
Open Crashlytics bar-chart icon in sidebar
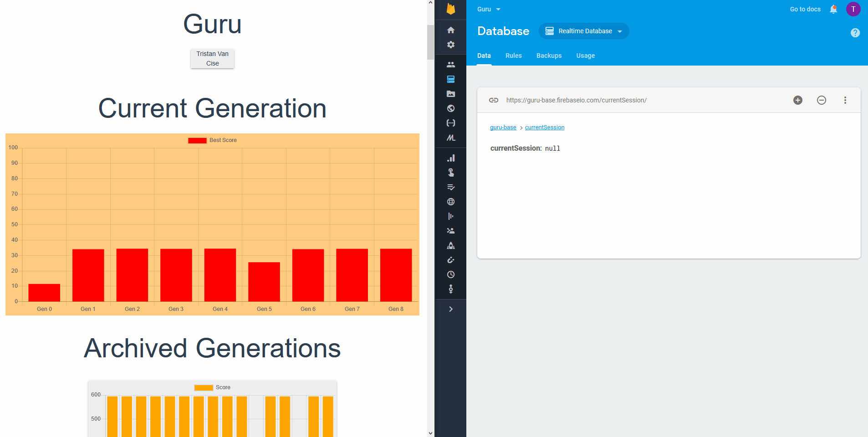coord(451,158)
